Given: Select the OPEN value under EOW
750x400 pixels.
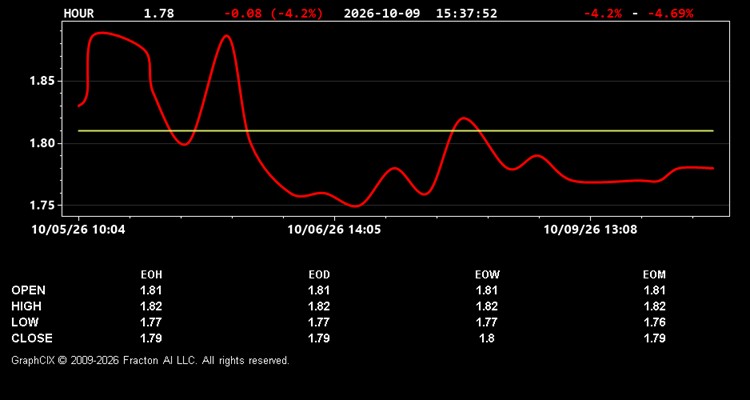Looking at the screenshot, I should coord(487,290).
